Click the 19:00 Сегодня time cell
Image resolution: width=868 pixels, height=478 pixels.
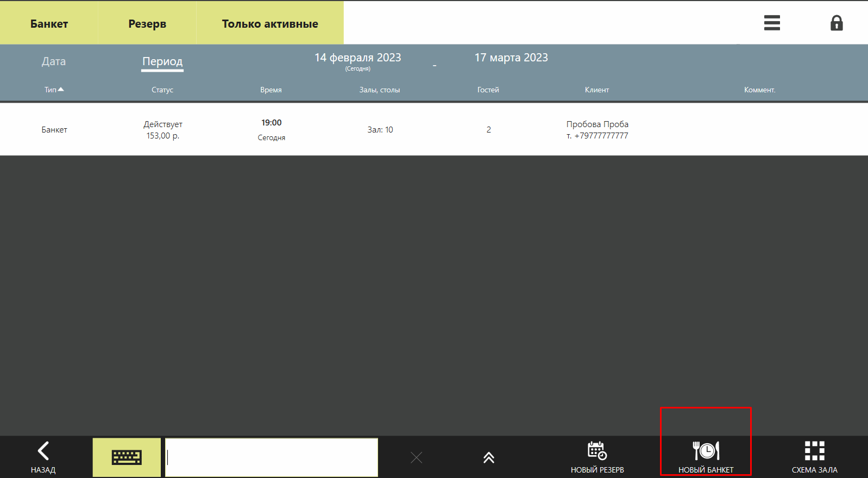[272, 130]
